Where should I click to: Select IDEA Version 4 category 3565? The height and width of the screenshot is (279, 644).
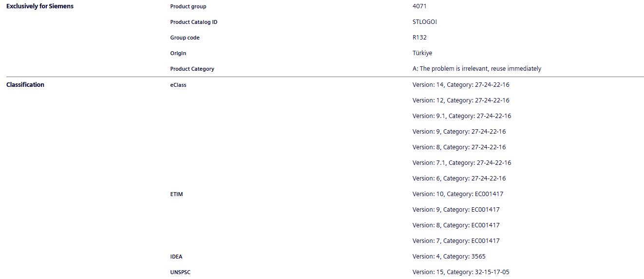(x=449, y=257)
